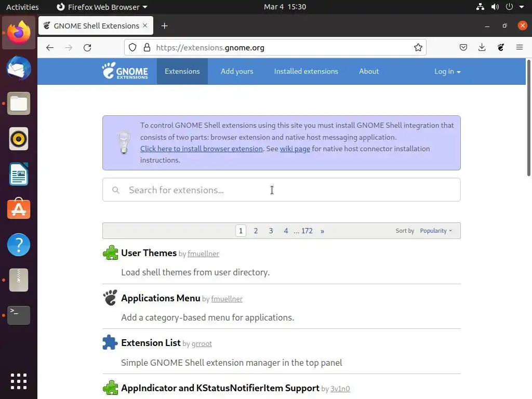Viewport: 532px width, 399px height.
Task: Click the User Themes puzzle icon
Action: pyautogui.click(x=110, y=253)
